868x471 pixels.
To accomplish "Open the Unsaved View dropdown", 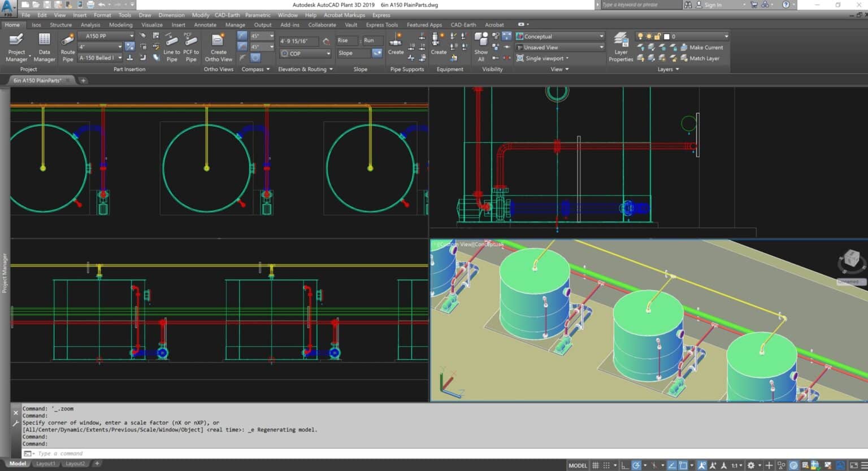I will click(x=559, y=47).
